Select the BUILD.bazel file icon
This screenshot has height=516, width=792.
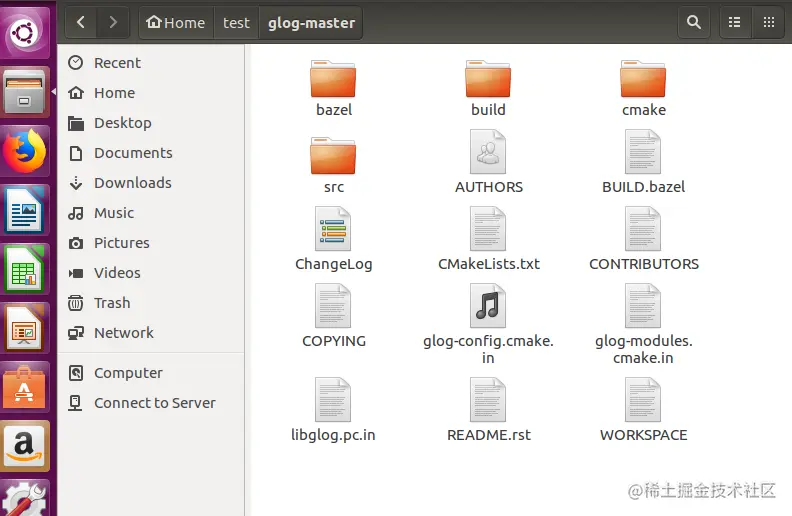642,152
